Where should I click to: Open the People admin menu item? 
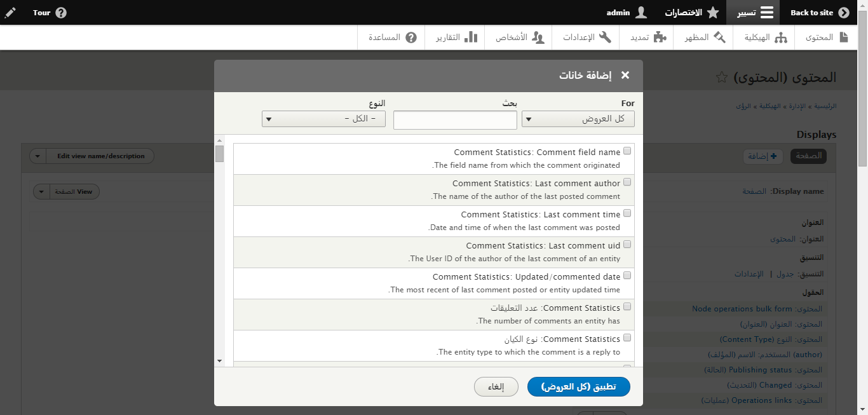520,37
